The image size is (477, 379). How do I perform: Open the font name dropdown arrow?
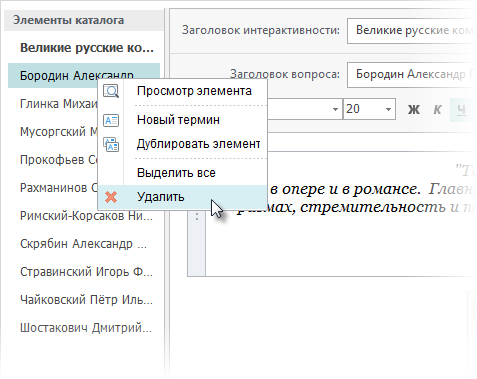tap(335, 109)
